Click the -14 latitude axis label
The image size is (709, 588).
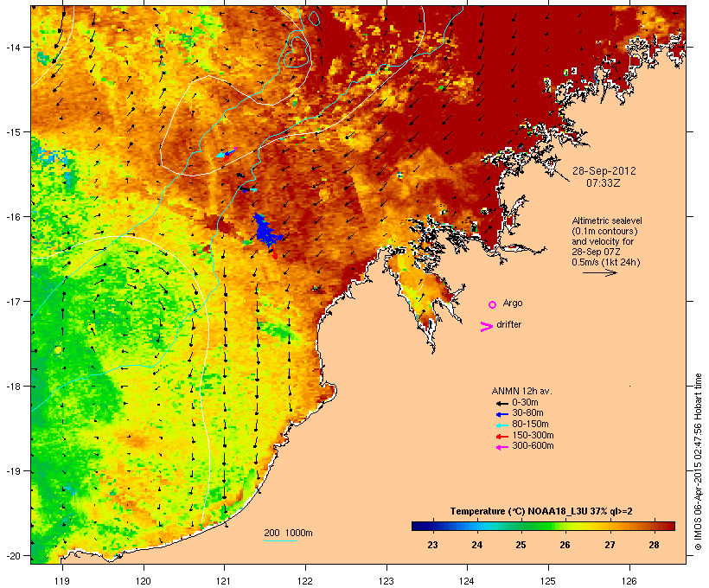tap(12, 47)
